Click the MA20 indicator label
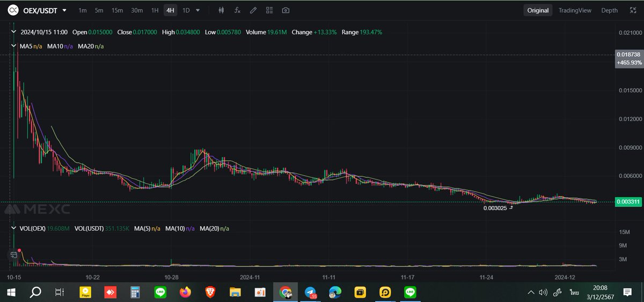This screenshot has height=302, width=644. click(x=91, y=47)
